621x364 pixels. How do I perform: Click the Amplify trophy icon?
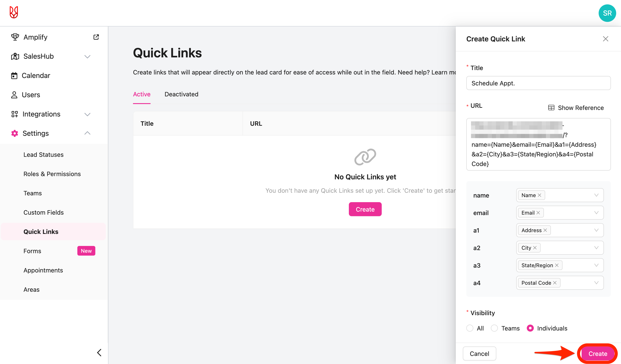click(15, 37)
